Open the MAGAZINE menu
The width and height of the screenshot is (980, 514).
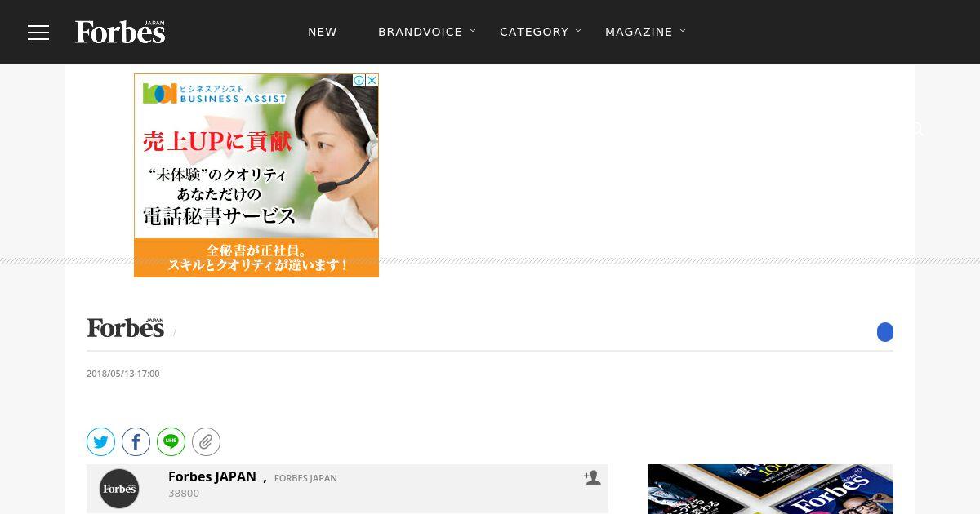(x=639, y=32)
